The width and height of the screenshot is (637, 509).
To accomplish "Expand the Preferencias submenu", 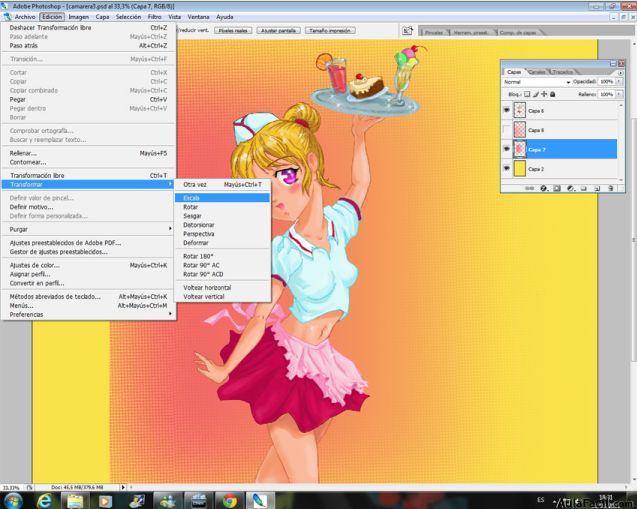I will (88, 314).
